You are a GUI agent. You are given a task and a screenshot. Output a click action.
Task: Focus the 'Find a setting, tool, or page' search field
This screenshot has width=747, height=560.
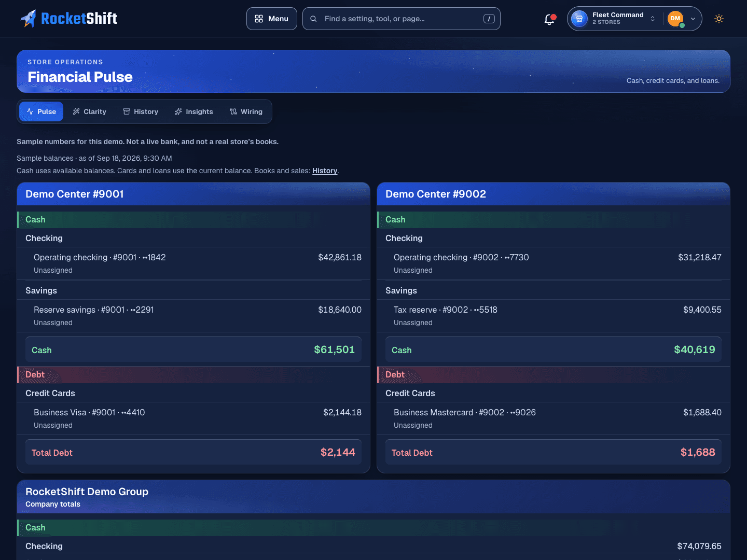click(x=402, y=19)
